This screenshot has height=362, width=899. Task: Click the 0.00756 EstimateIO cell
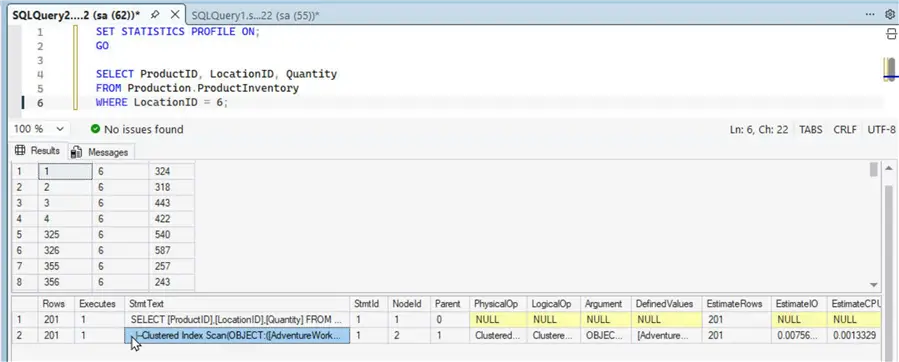pos(799,336)
